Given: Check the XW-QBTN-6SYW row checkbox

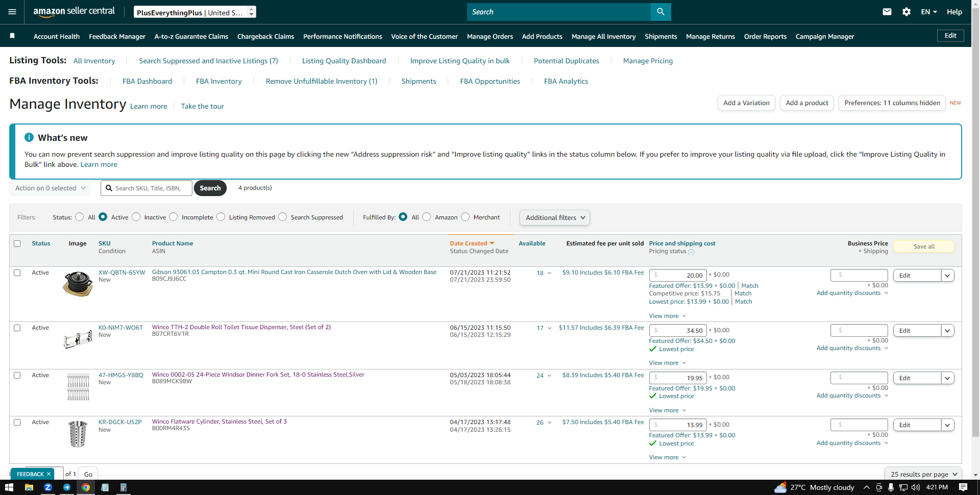Looking at the screenshot, I should point(17,273).
